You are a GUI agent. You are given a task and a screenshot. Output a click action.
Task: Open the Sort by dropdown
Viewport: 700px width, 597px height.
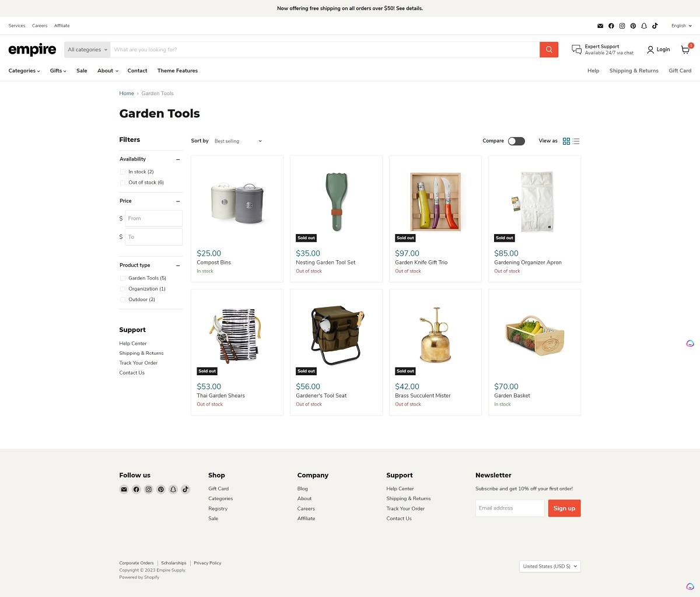(x=237, y=141)
